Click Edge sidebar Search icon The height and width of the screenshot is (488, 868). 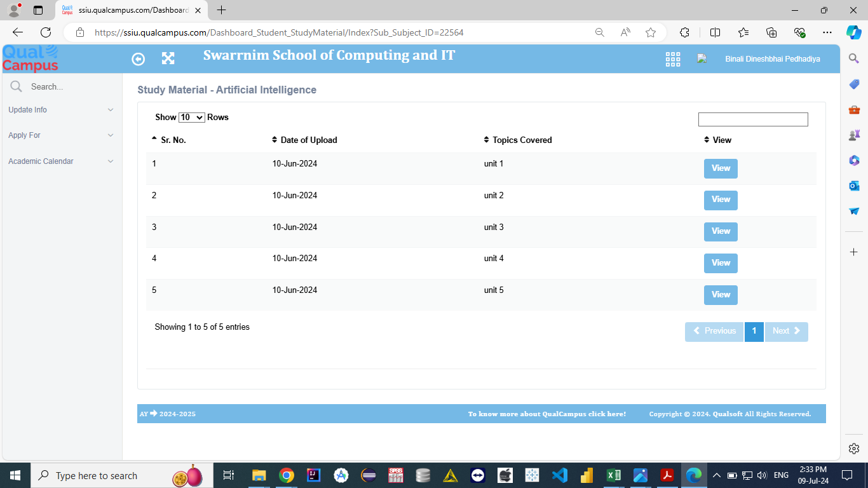[x=854, y=58]
